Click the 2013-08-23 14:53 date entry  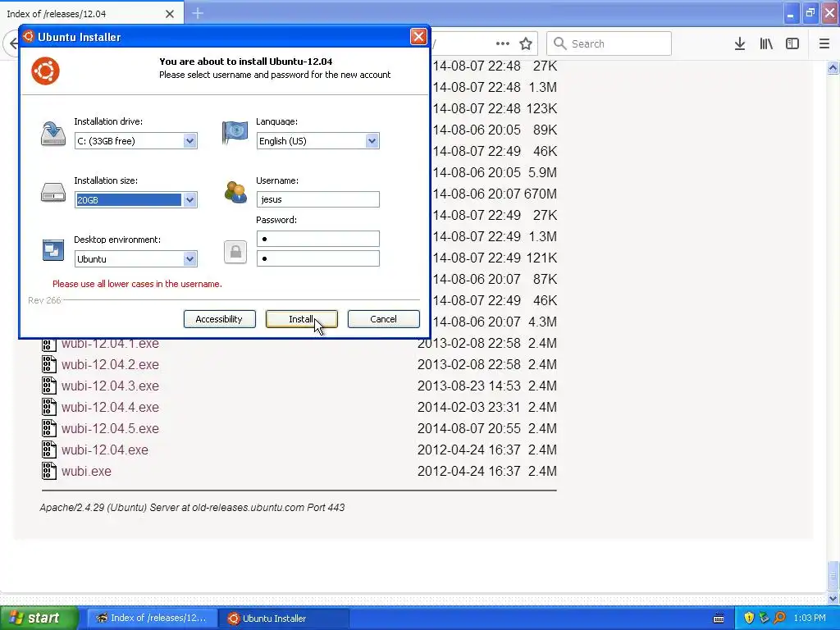coord(468,386)
